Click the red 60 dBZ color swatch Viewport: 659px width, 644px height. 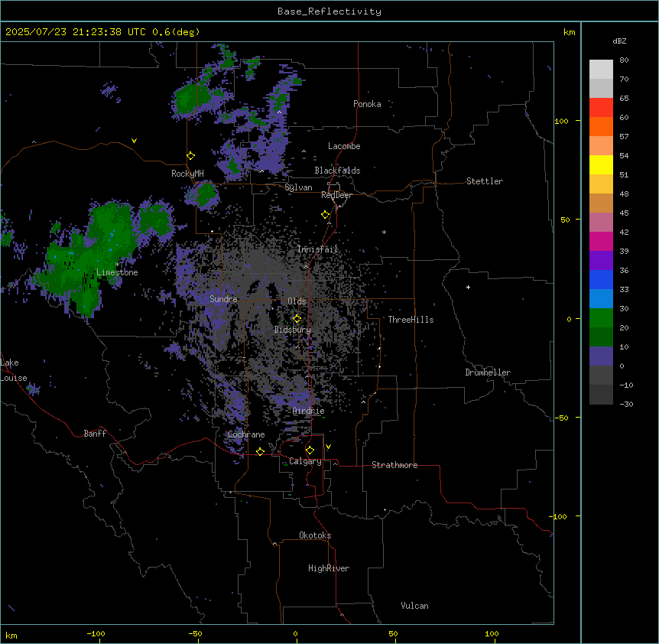tap(601, 108)
